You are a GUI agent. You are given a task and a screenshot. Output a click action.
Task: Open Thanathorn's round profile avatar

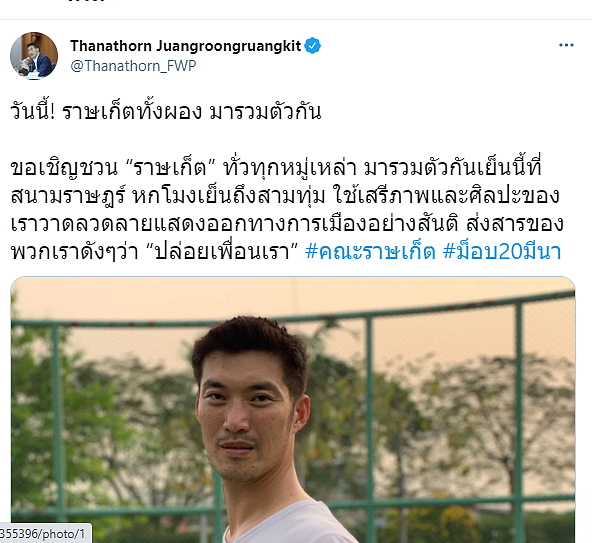[34, 56]
